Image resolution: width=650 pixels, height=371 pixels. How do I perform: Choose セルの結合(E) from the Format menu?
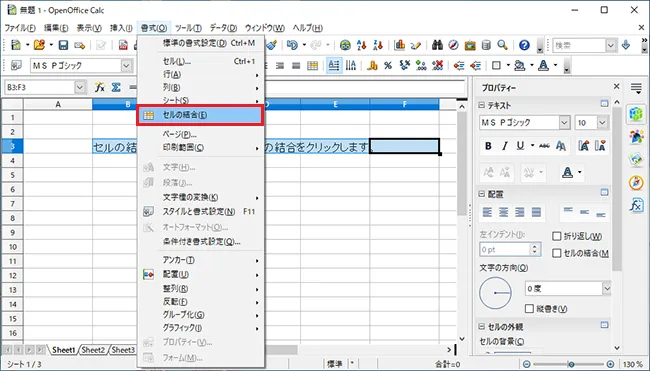point(200,115)
